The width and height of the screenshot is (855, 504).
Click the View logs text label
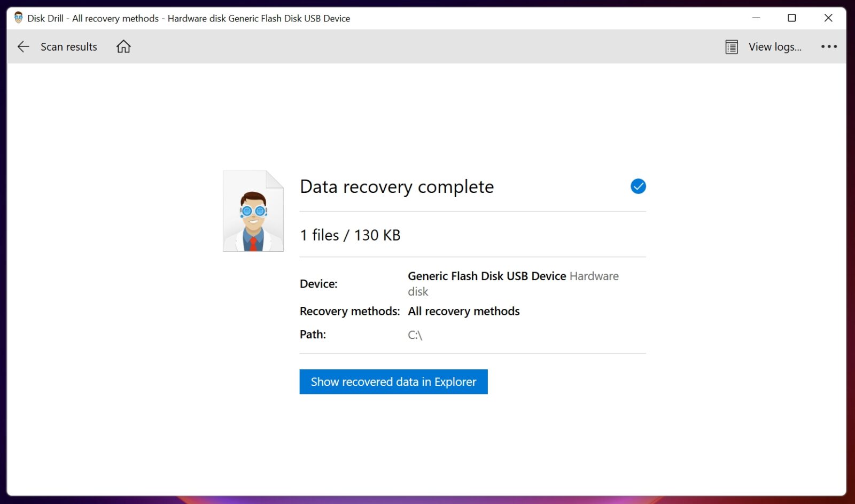[x=774, y=46]
